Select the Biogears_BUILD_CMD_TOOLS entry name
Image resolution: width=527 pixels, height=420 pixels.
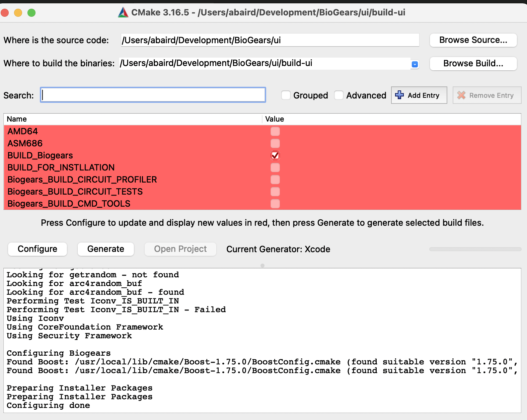pyautogui.click(x=69, y=204)
